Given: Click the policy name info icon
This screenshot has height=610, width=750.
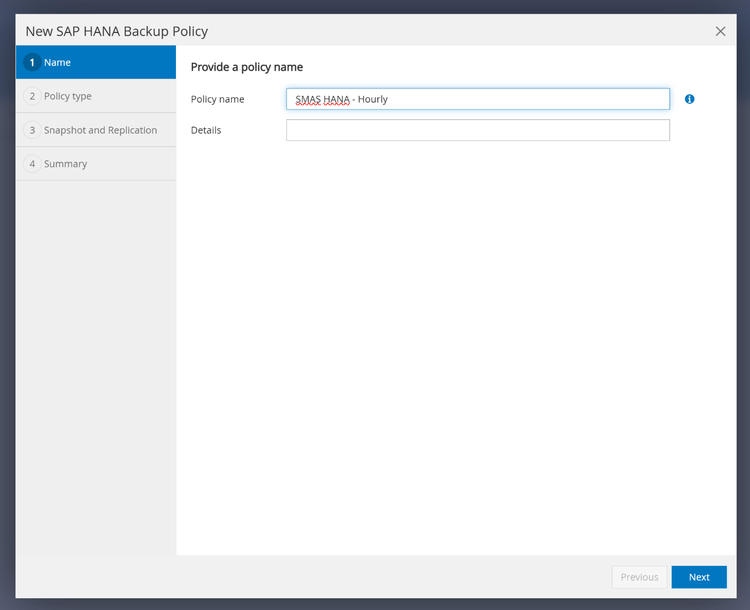Looking at the screenshot, I should 689,99.
